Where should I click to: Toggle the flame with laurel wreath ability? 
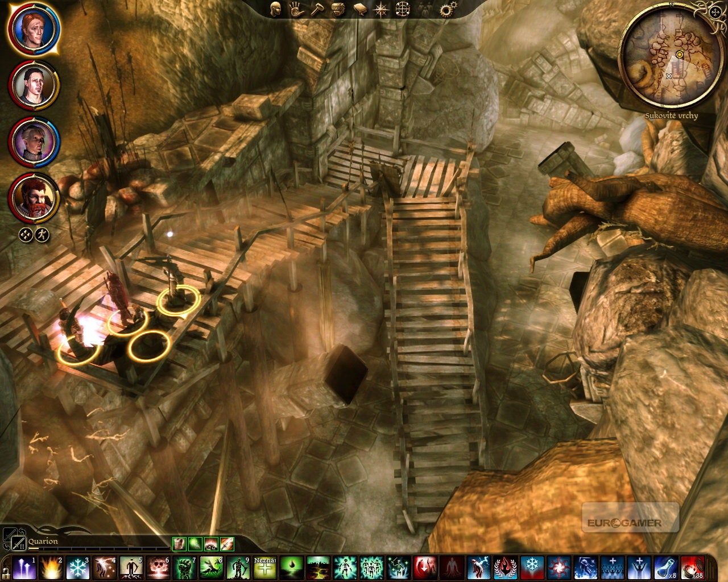coord(506,568)
